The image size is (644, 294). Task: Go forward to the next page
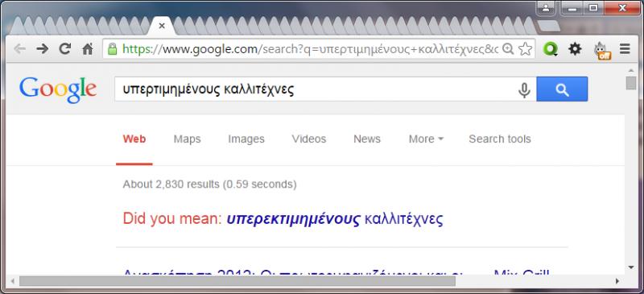point(43,49)
